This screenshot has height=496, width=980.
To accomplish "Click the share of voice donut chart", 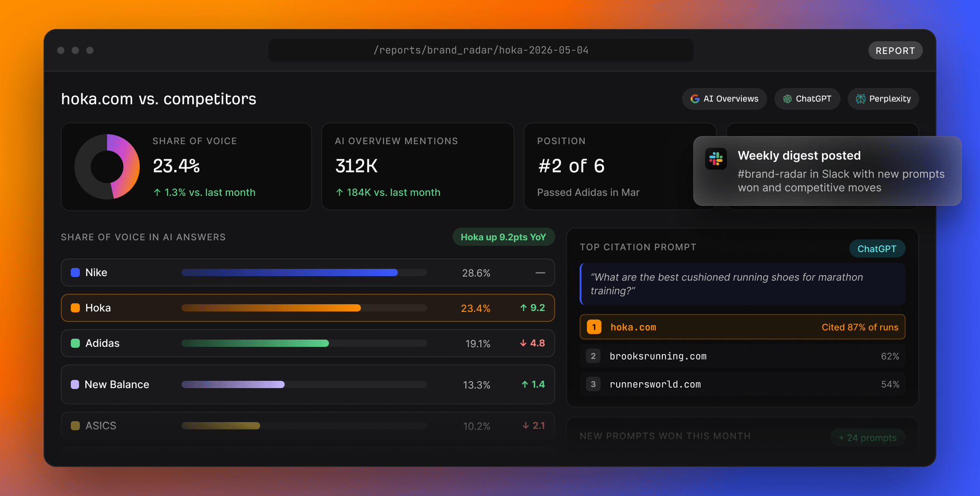I will pos(107,167).
